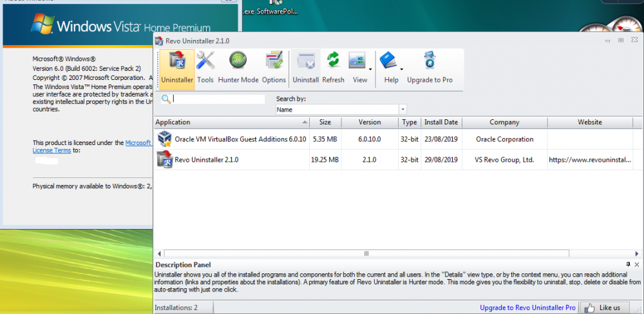
Task: Click the Refresh toolbar icon
Action: (333, 68)
